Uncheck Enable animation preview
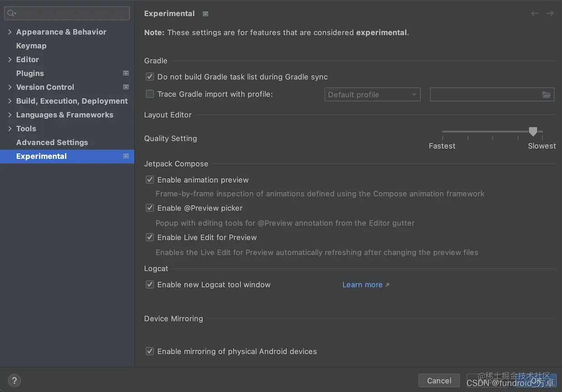 tap(150, 180)
